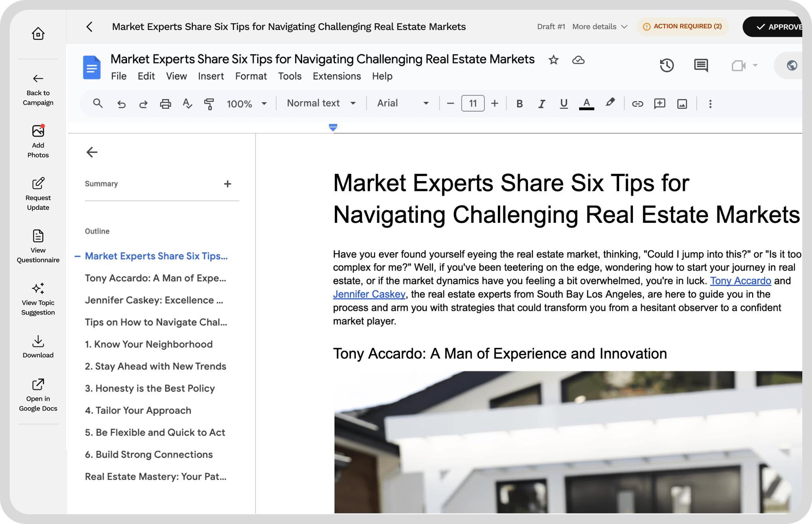Star this document

click(553, 60)
